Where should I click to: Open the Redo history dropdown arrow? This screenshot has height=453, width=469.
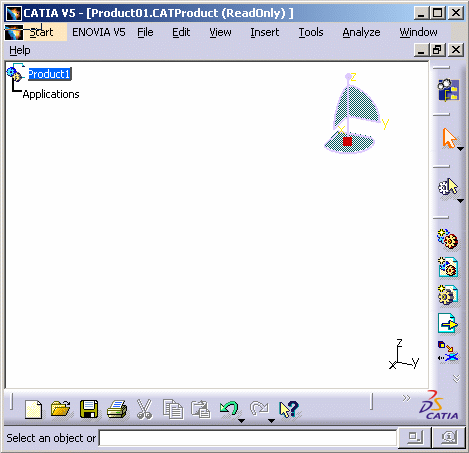pos(272,421)
